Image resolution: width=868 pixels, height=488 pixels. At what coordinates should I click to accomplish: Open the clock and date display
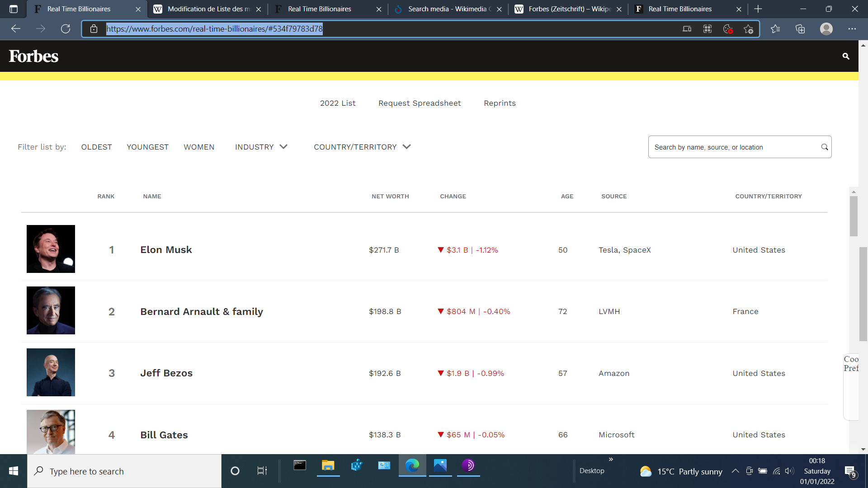click(817, 471)
